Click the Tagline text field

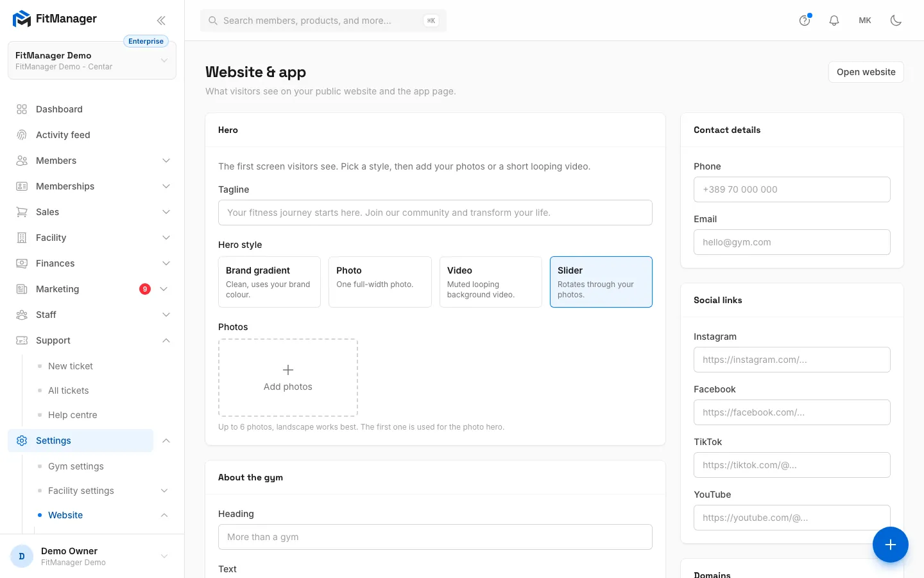[435, 213]
